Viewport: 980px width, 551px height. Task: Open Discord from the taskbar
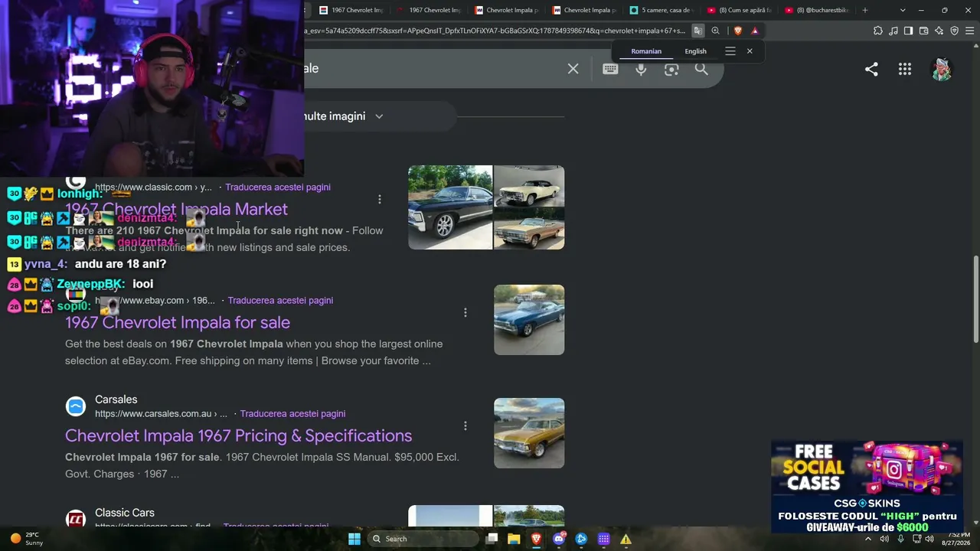(x=560, y=539)
